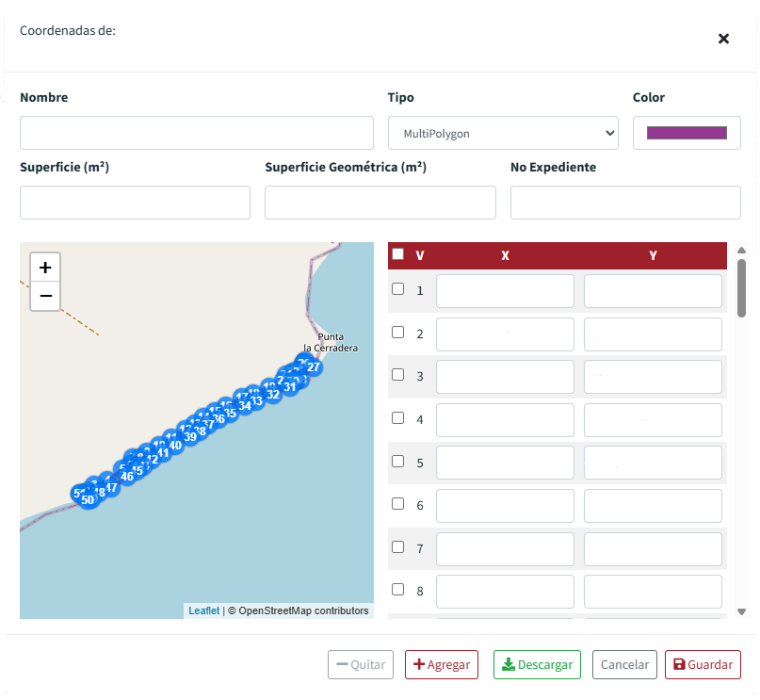
Task: Click the scrollbar down arrow
Action: click(741, 611)
